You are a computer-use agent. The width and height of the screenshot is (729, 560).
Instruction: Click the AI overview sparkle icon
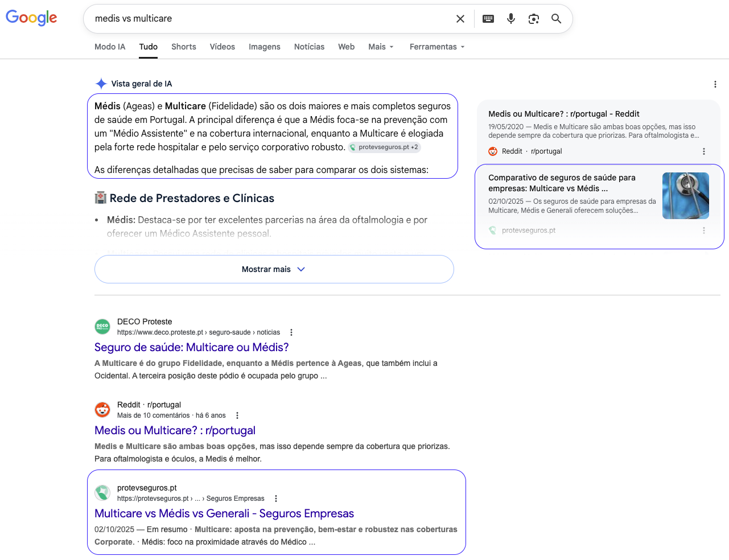[x=101, y=84]
